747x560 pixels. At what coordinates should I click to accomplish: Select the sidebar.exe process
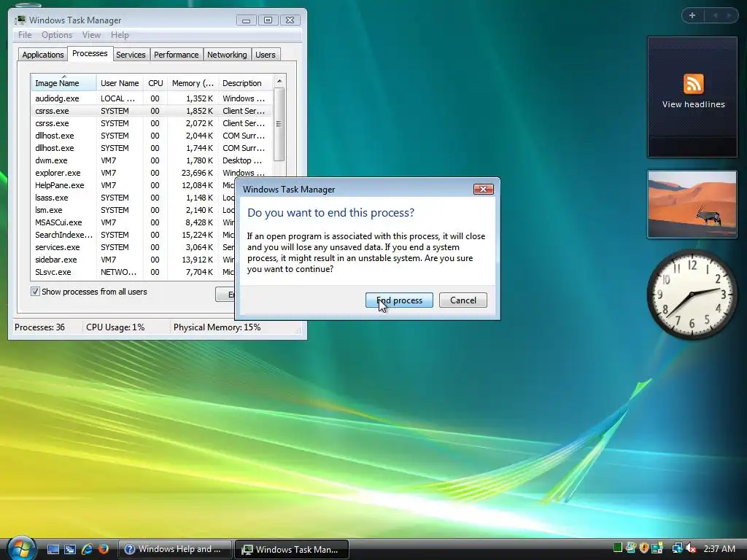pyautogui.click(x=133, y=260)
